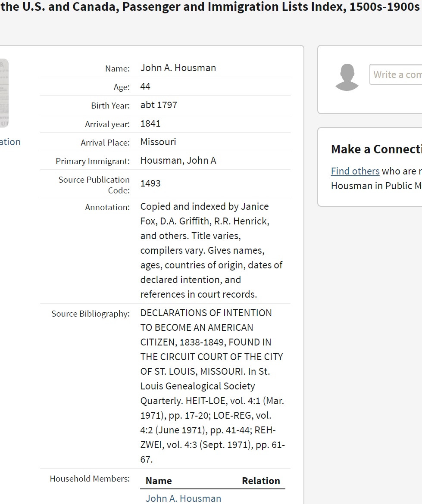Click the Name column header in household table
Screen dimensions: 422x504
click(x=159, y=481)
